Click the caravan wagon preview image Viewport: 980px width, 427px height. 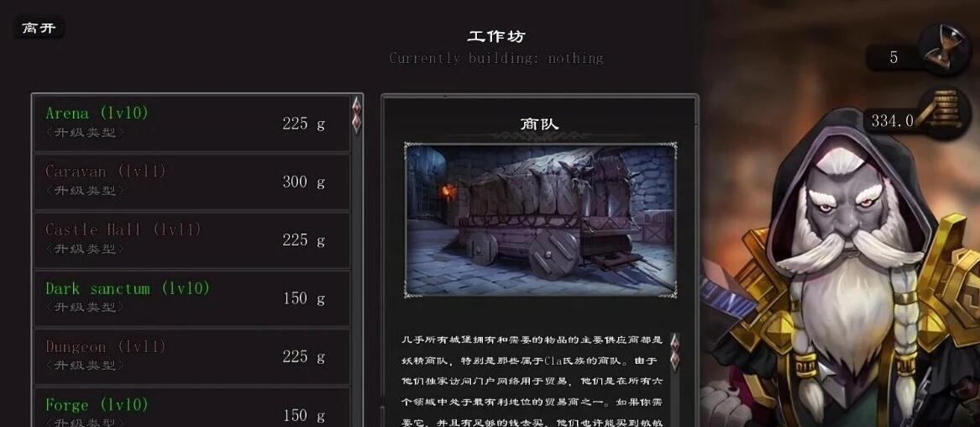pyautogui.click(x=540, y=220)
